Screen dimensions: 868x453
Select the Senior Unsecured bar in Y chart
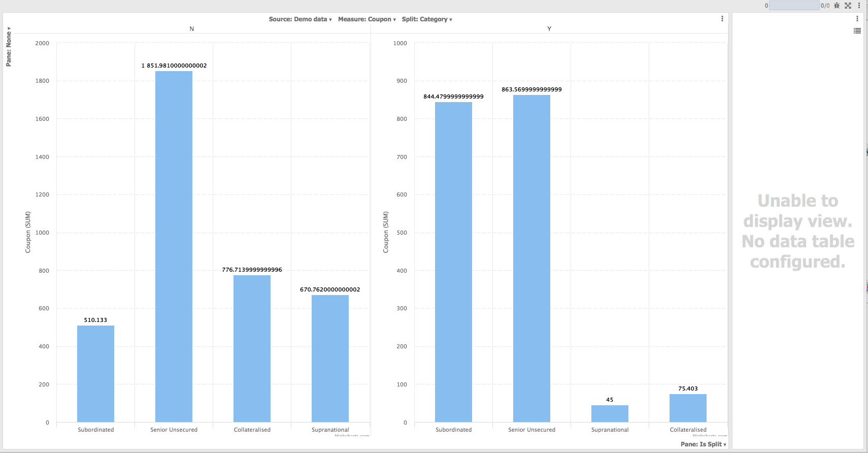pos(531,258)
